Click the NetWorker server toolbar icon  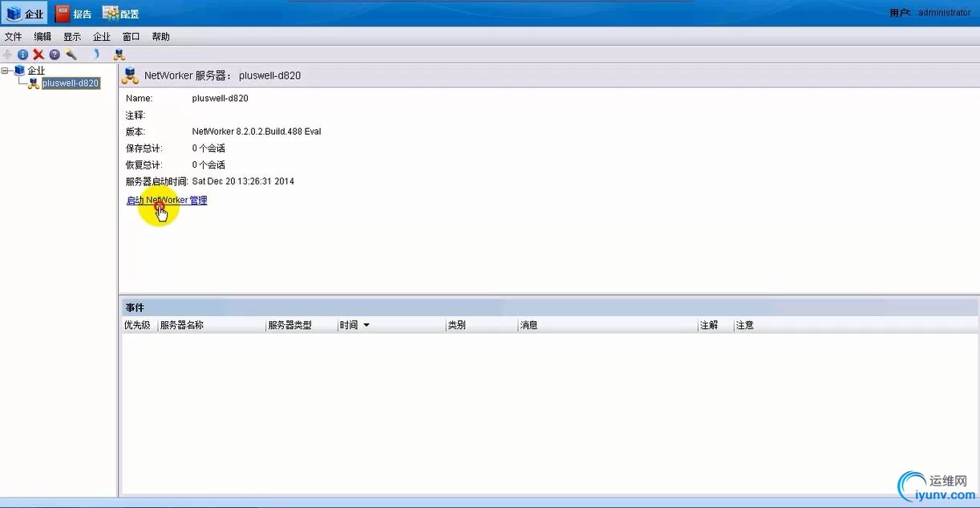click(119, 55)
